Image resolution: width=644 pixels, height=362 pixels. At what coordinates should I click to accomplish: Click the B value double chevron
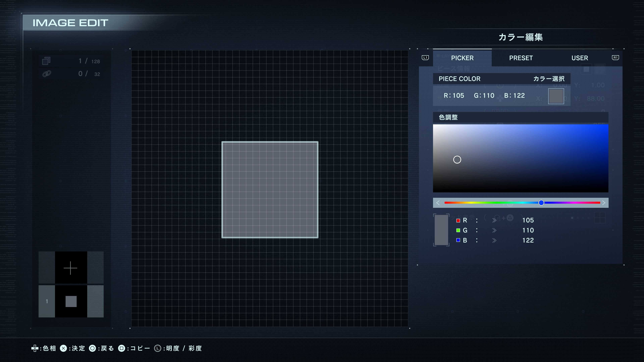(x=494, y=240)
